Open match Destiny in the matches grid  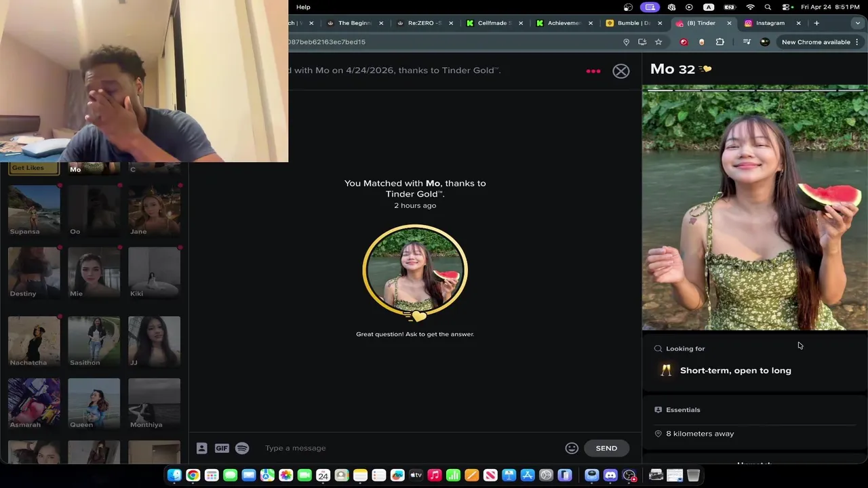tap(34, 272)
